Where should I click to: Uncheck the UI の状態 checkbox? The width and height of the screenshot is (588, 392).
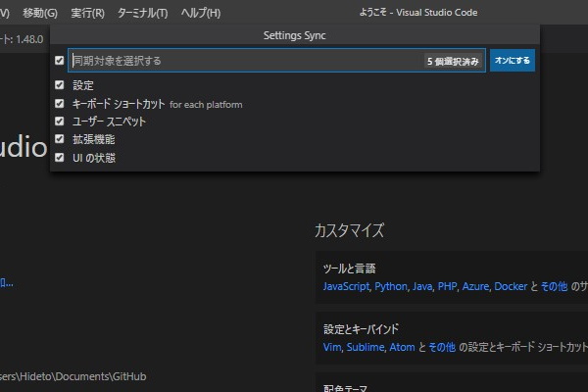pyautogui.click(x=59, y=157)
